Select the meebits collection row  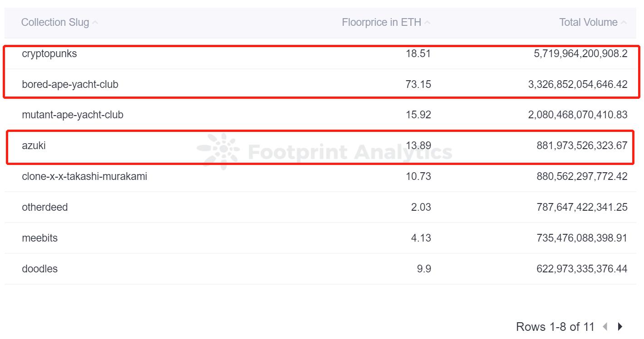[x=40, y=238]
